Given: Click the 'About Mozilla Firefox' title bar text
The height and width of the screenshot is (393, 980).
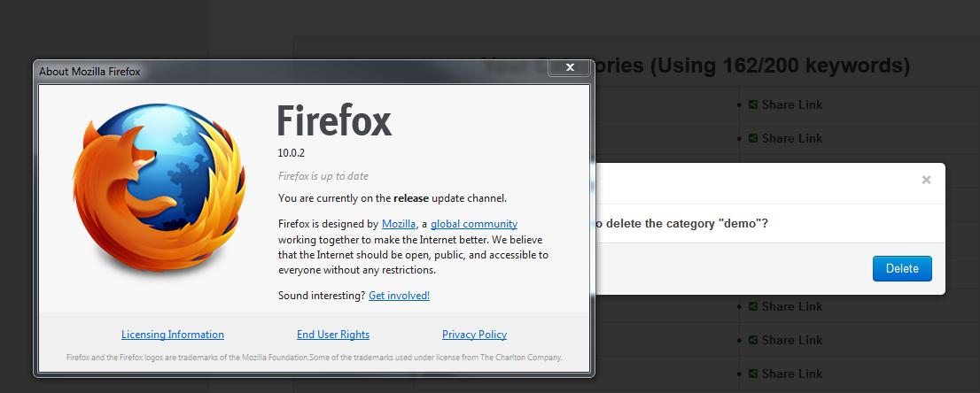Looking at the screenshot, I should click(90, 71).
